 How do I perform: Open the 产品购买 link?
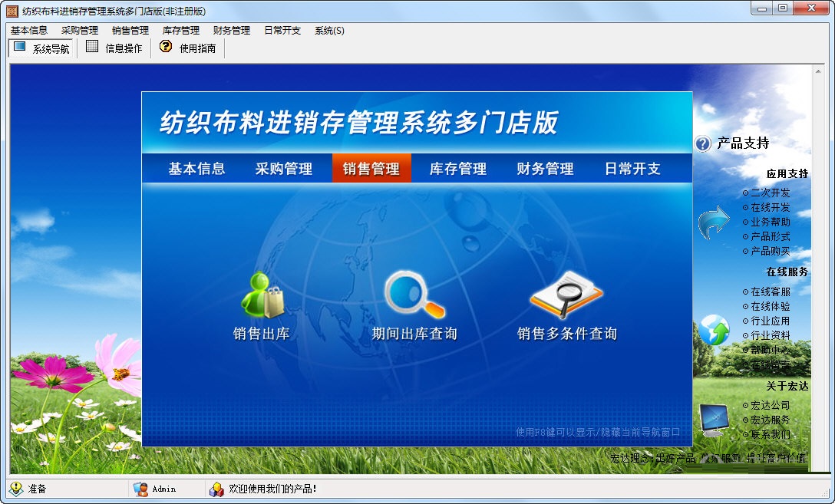point(770,251)
